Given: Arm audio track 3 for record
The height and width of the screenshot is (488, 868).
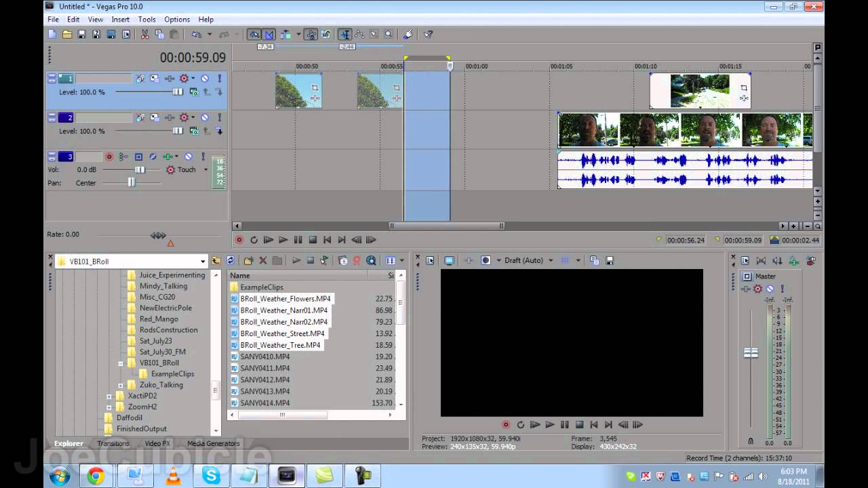Looking at the screenshot, I should point(109,157).
